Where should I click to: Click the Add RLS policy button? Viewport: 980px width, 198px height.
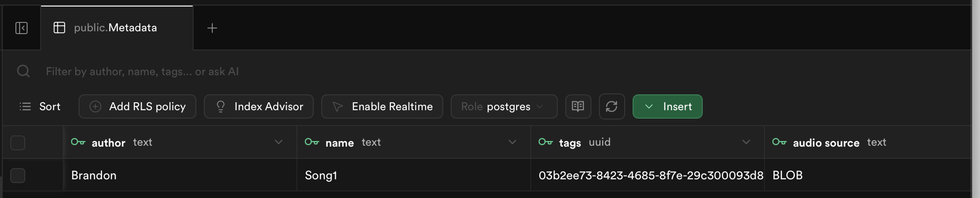[137, 106]
